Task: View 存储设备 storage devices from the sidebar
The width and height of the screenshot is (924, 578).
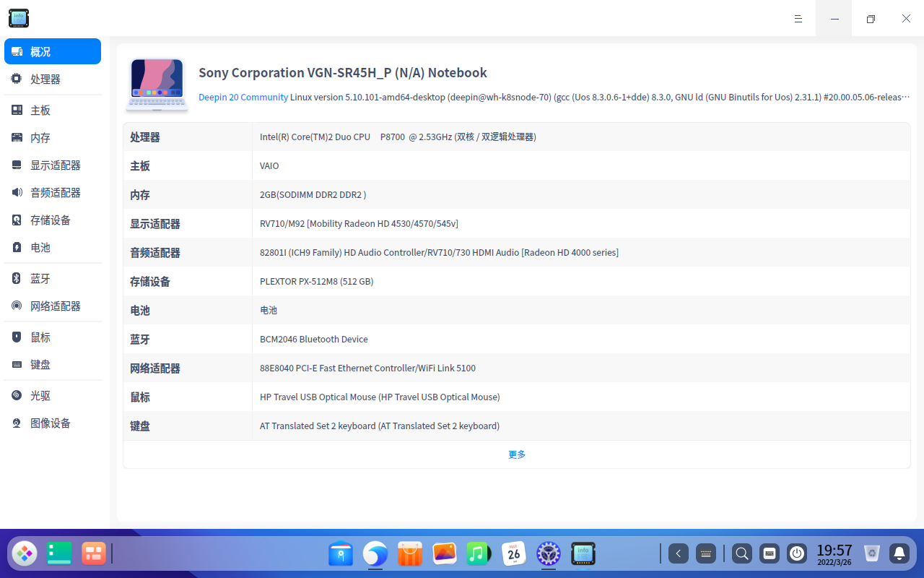Action: (x=53, y=220)
